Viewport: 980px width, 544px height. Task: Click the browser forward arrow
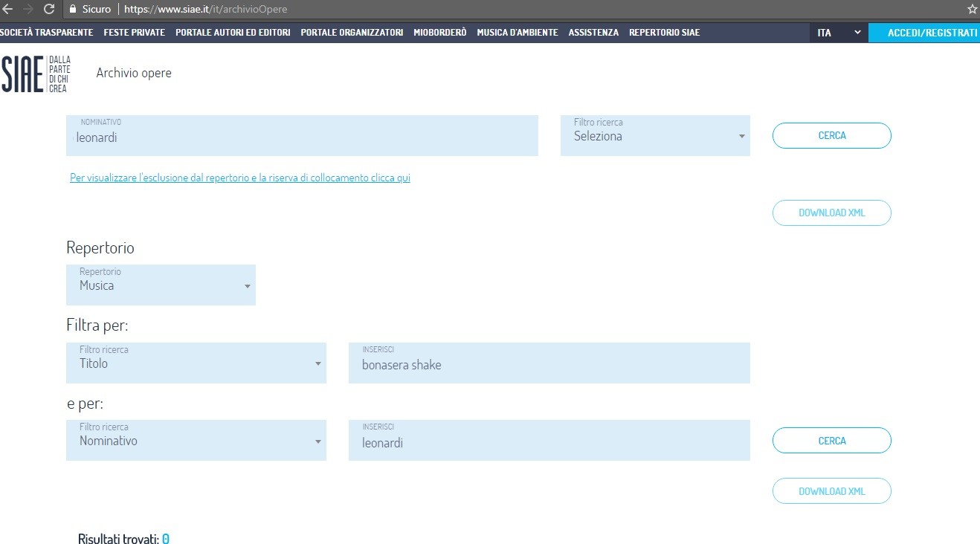tap(28, 10)
